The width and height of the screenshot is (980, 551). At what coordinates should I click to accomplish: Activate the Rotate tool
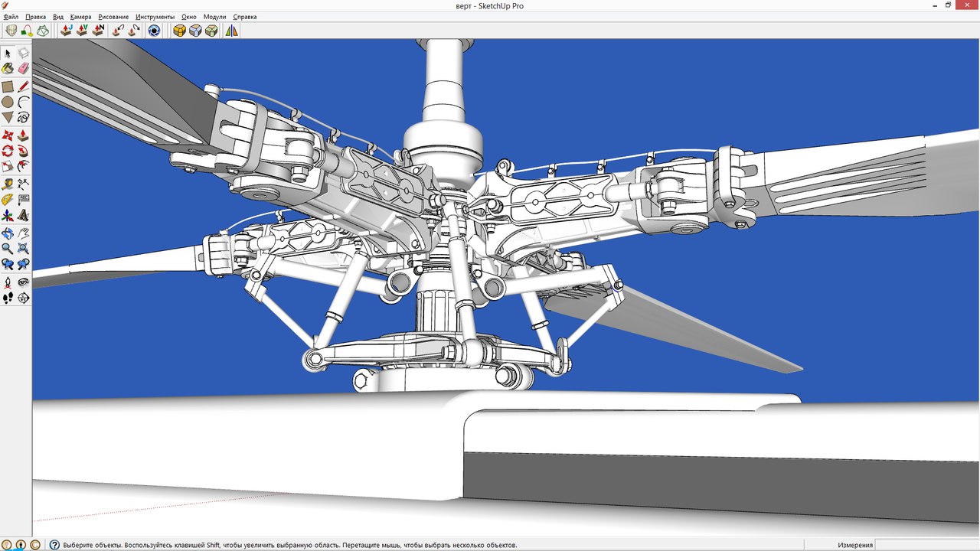[x=8, y=151]
